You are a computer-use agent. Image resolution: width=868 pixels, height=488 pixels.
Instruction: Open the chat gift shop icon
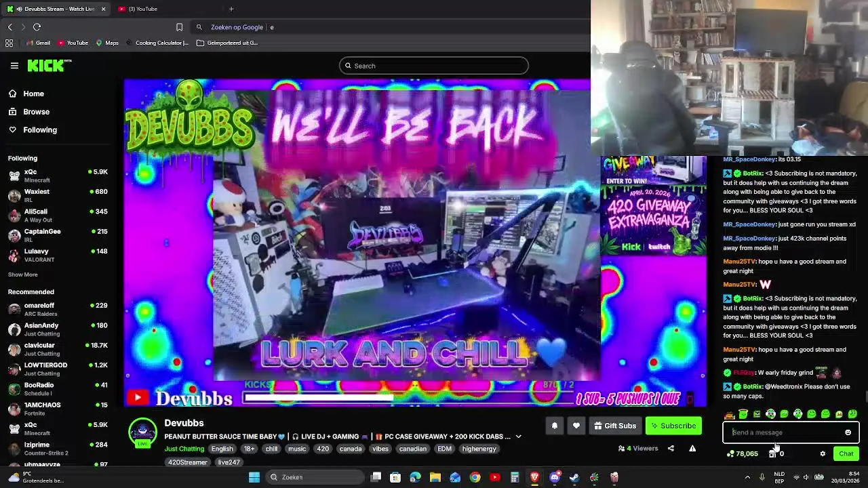point(772,454)
